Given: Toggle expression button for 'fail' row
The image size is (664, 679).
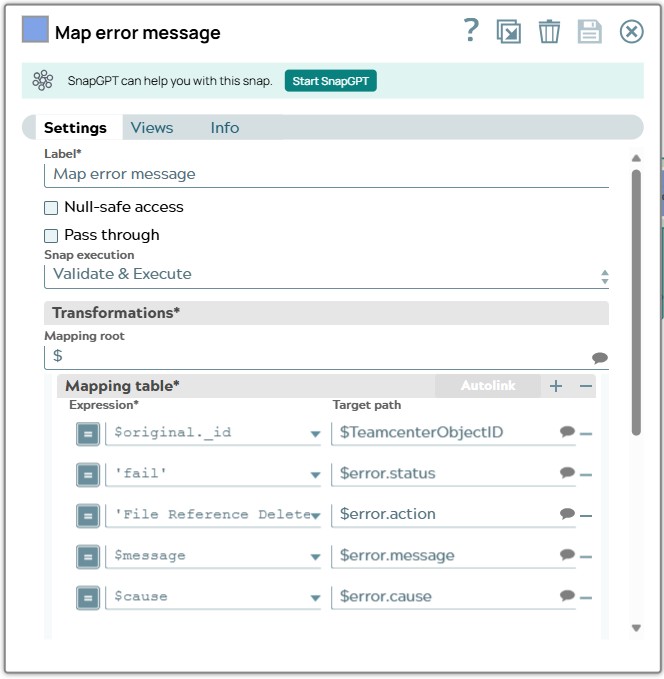Looking at the screenshot, I should coord(88,475).
